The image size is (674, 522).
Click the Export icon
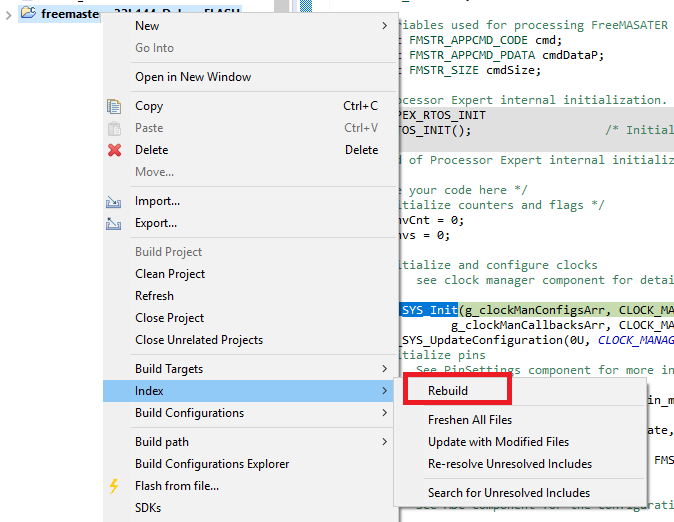pos(114,224)
